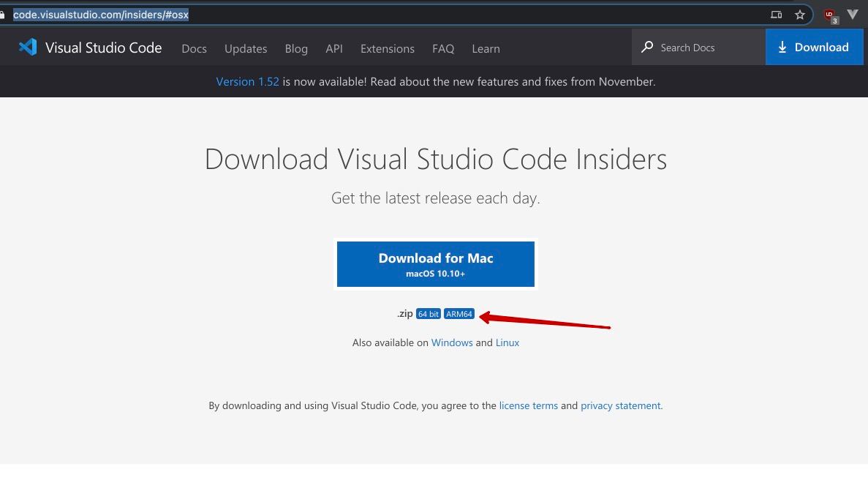Image resolution: width=868 pixels, height=502 pixels.
Task: Open the Linux download link
Action: click(507, 342)
